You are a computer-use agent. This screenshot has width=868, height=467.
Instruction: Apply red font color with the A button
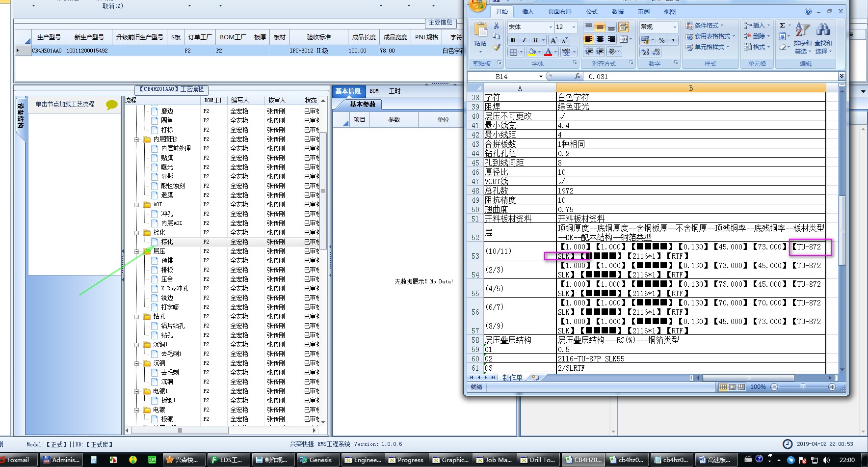coord(548,52)
